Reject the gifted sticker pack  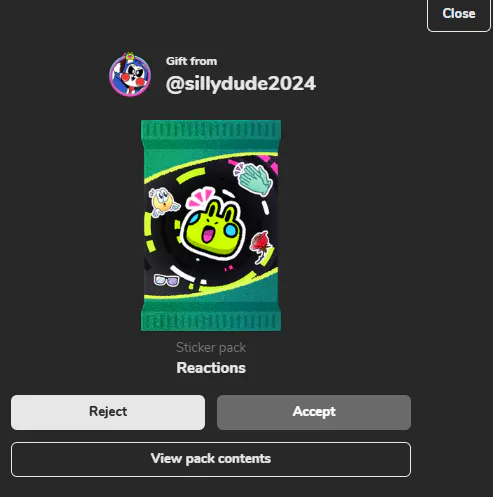[108, 412]
